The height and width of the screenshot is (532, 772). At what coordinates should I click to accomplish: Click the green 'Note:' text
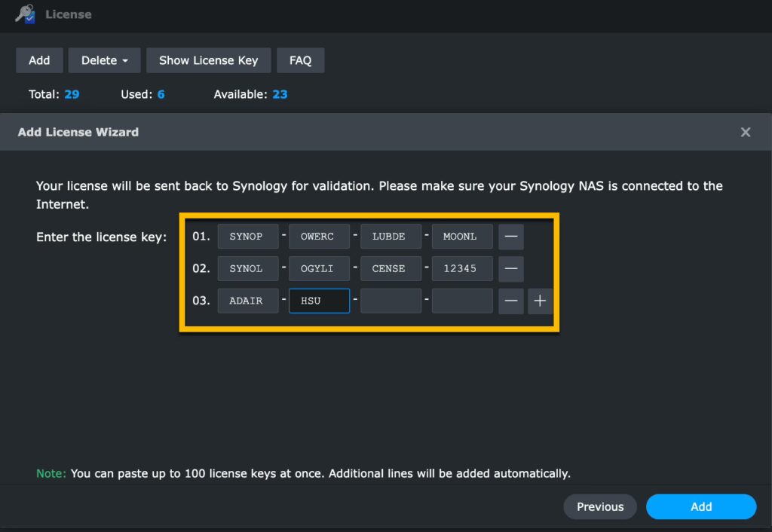[x=51, y=473]
